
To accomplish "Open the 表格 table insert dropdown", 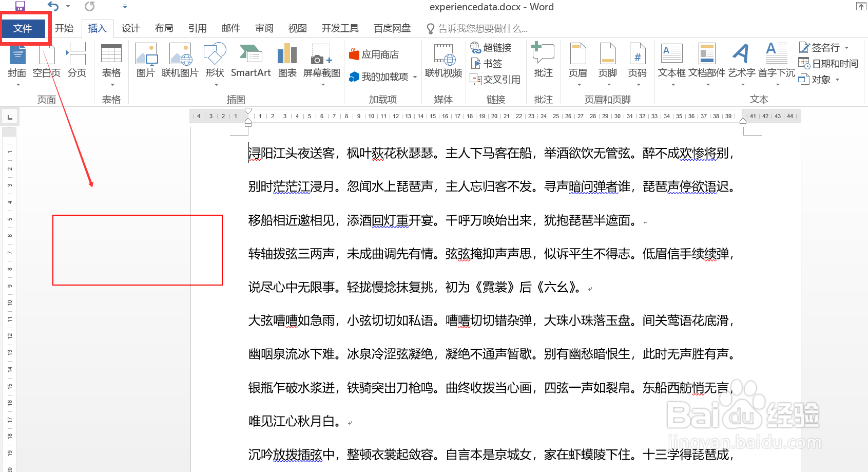I will 111,65.
